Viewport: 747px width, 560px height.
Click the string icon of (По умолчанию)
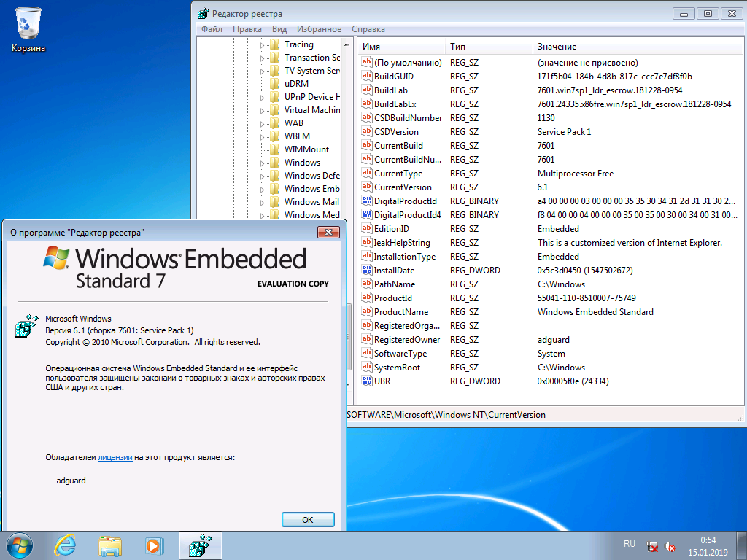(x=366, y=63)
